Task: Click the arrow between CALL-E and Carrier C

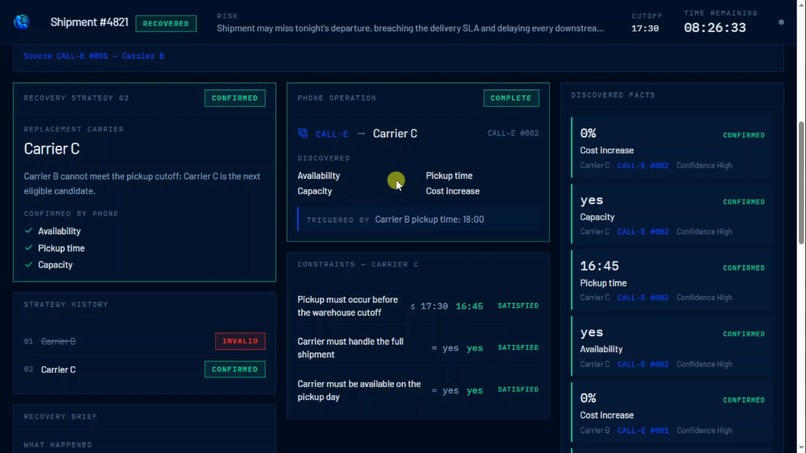Action: pos(361,134)
